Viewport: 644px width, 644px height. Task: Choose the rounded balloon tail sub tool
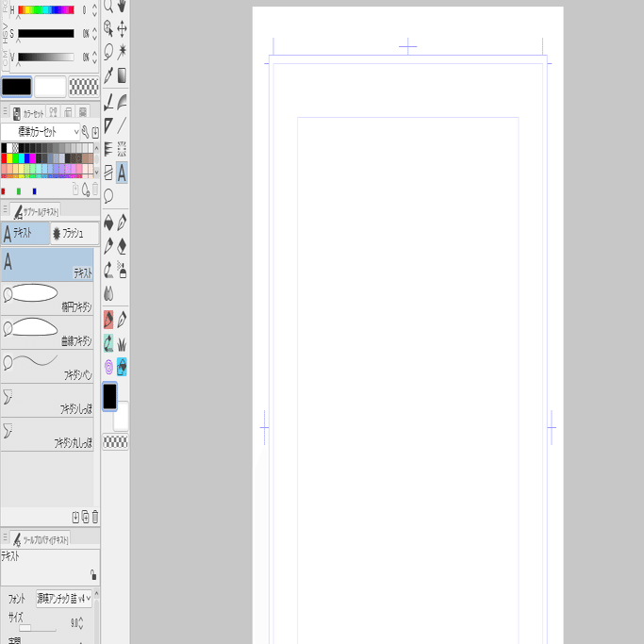pyautogui.click(x=47, y=435)
